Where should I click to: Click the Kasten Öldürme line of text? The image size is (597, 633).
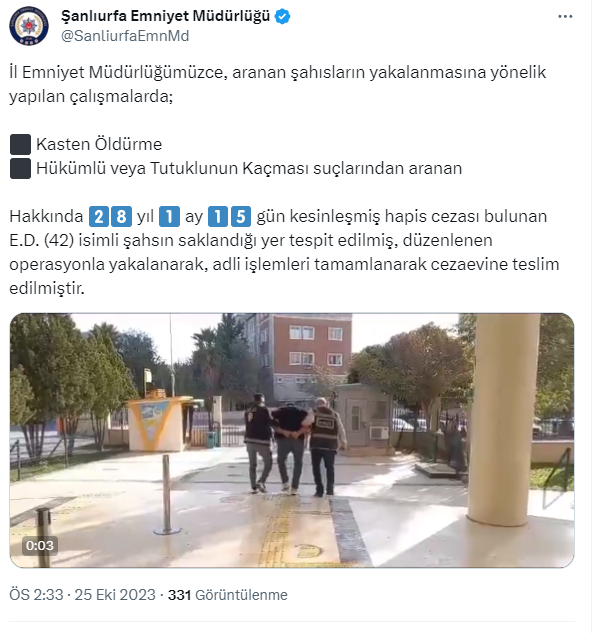100,145
